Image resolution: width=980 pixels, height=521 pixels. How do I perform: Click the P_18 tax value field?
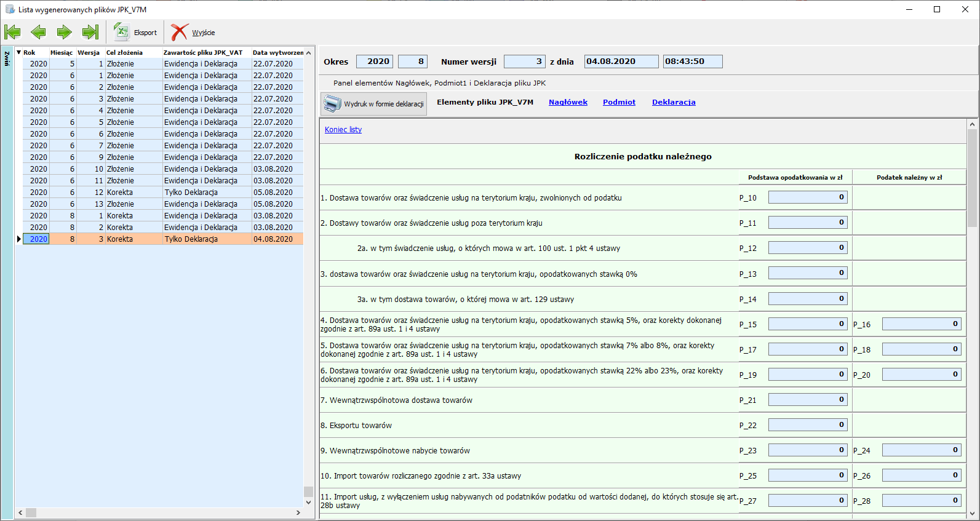[x=922, y=349]
